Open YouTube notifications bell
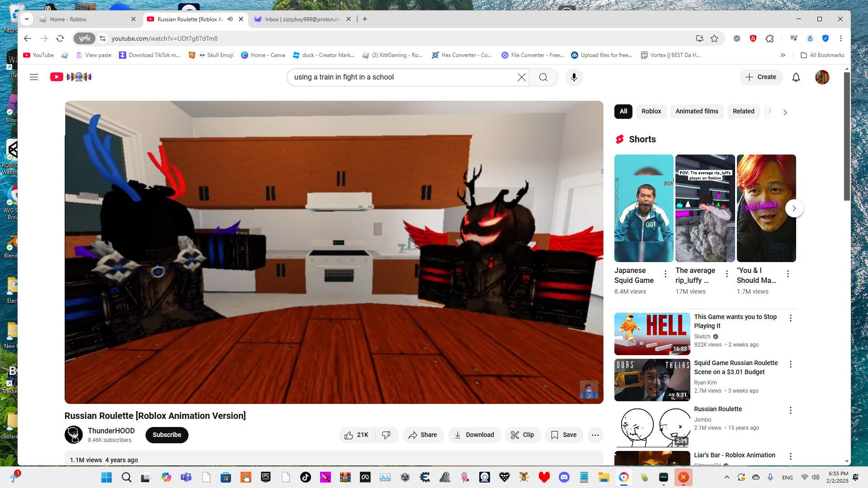The image size is (868, 488). [x=796, y=77]
